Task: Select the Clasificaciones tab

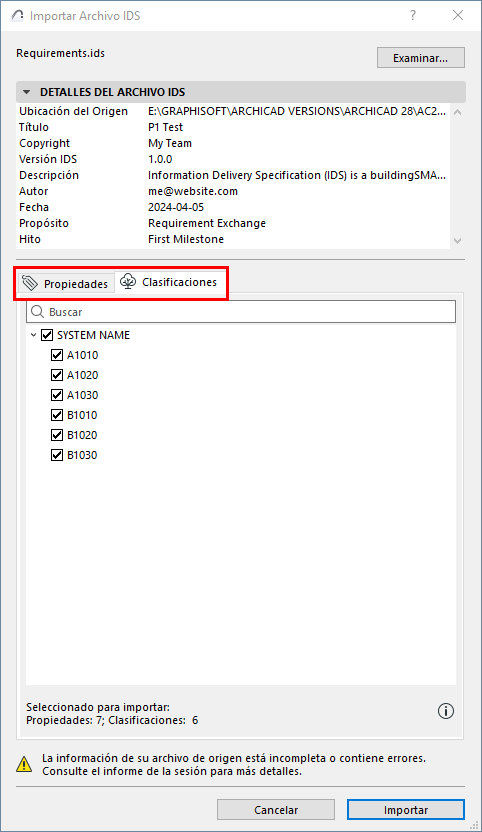Action: tap(169, 282)
